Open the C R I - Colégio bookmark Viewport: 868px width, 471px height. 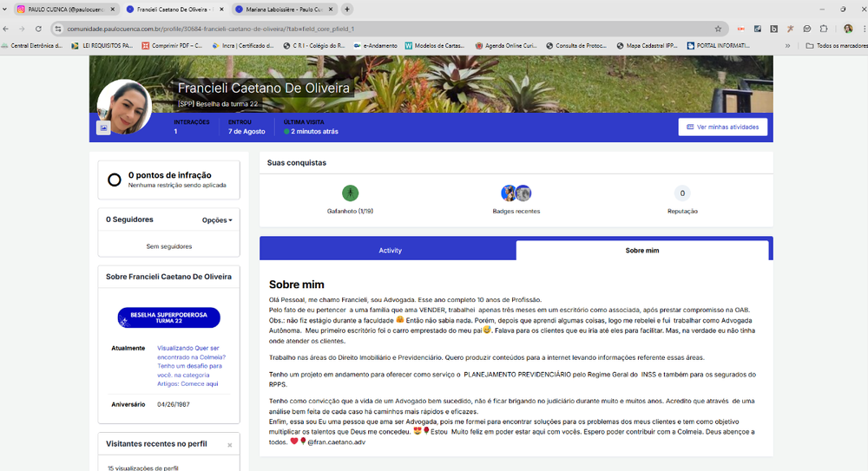click(x=314, y=46)
